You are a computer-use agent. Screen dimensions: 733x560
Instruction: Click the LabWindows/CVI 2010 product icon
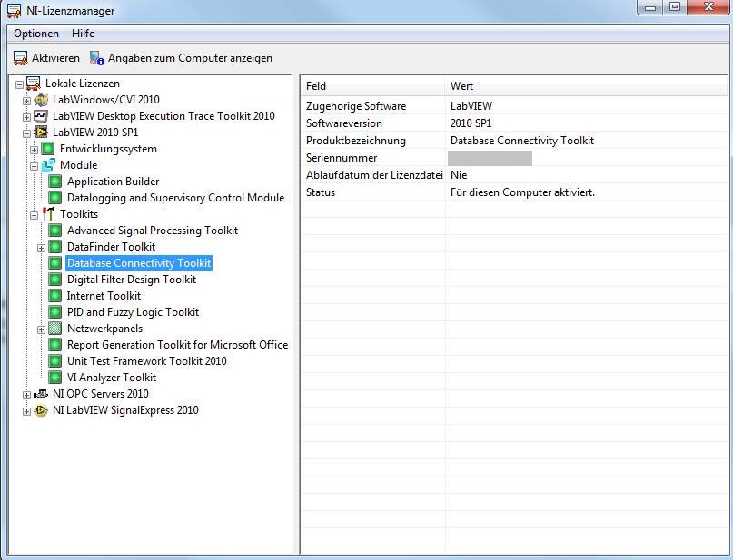(x=41, y=100)
